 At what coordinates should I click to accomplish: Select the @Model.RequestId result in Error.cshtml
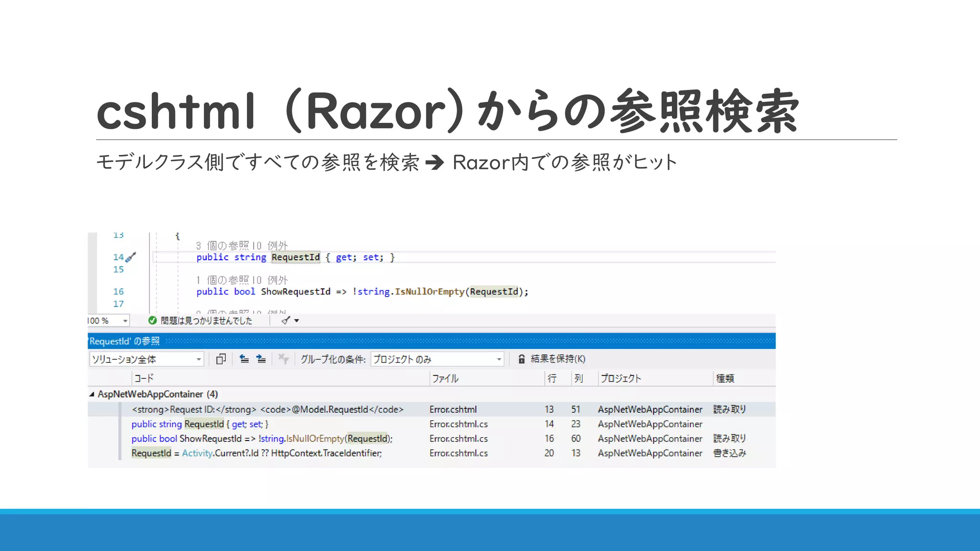pos(432,409)
